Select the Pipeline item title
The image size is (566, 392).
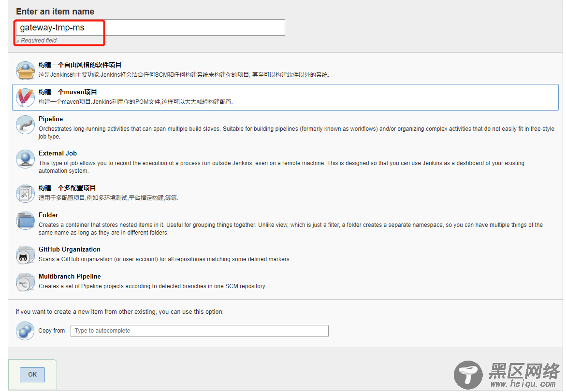click(x=51, y=119)
